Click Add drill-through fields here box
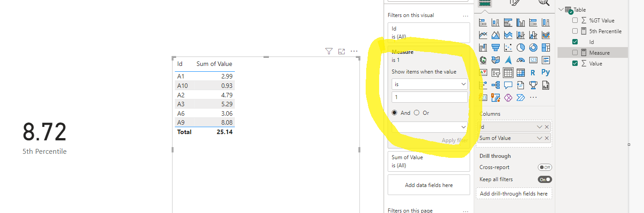 pyautogui.click(x=514, y=194)
